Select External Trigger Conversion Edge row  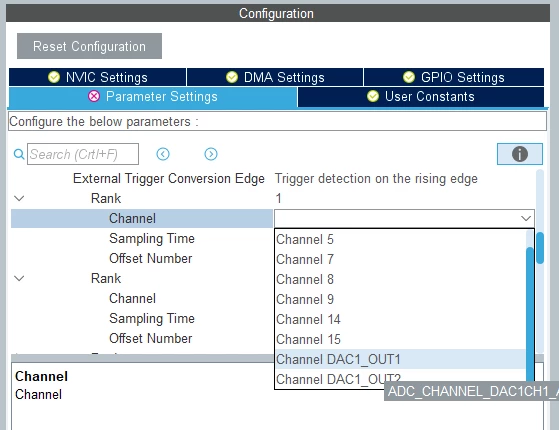(x=169, y=178)
